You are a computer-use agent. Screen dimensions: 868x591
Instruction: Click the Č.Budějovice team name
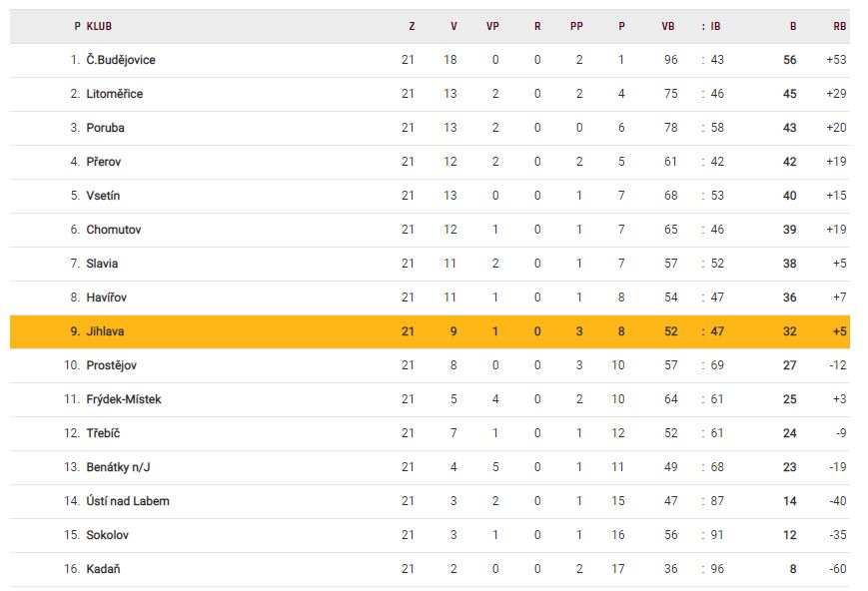[121, 60]
